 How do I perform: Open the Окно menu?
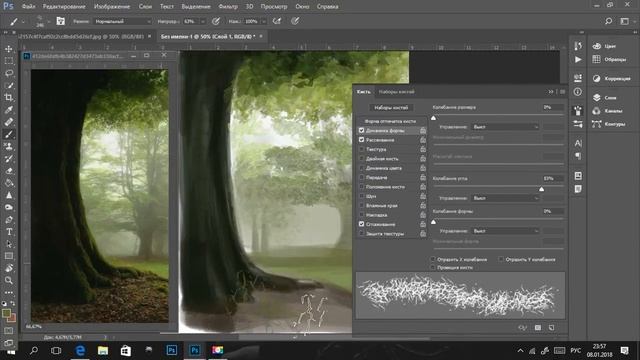point(302,7)
